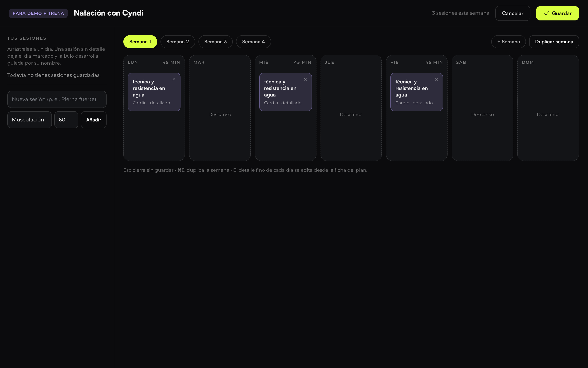Click the duration field showing 60
588x368 pixels.
click(66, 120)
